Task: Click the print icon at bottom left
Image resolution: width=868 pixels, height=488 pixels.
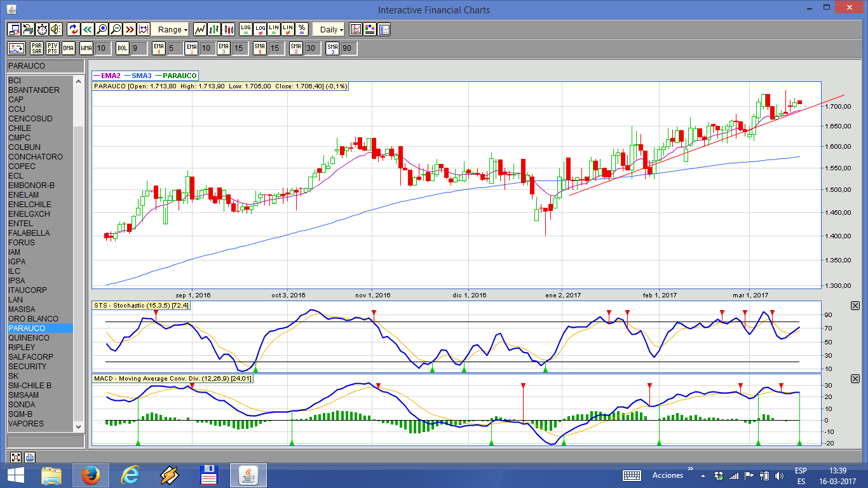Action: pos(30,457)
